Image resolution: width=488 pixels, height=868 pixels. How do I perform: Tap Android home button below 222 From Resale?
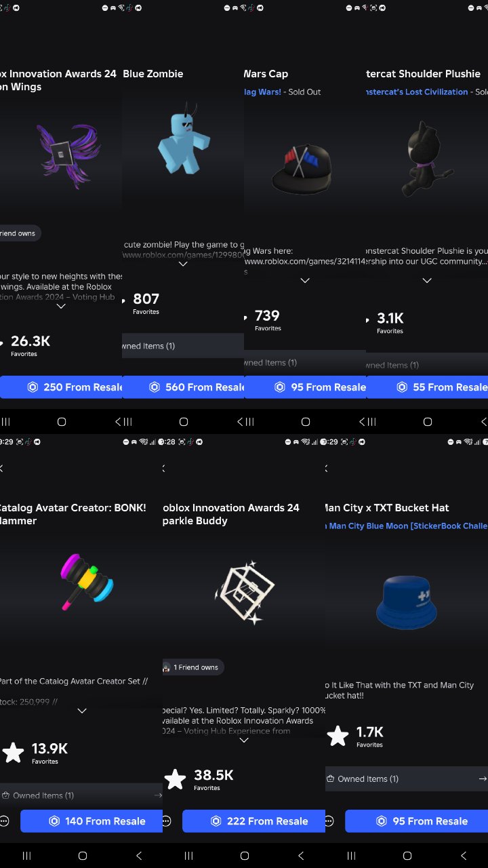[245, 856]
